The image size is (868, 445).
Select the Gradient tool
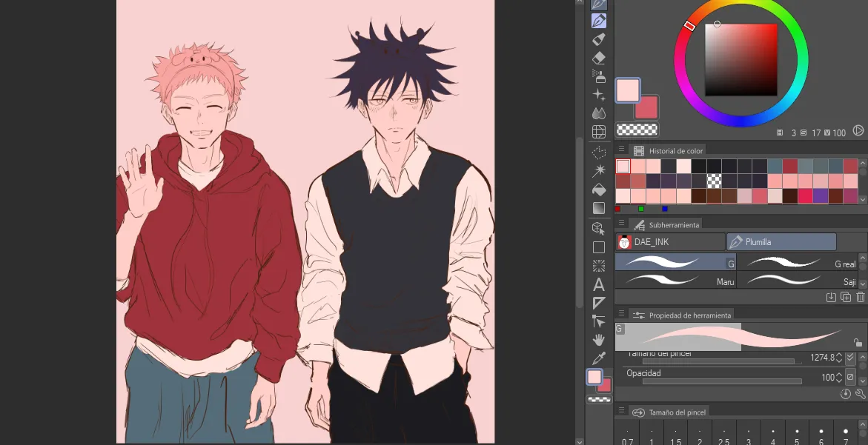pos(598,208)
